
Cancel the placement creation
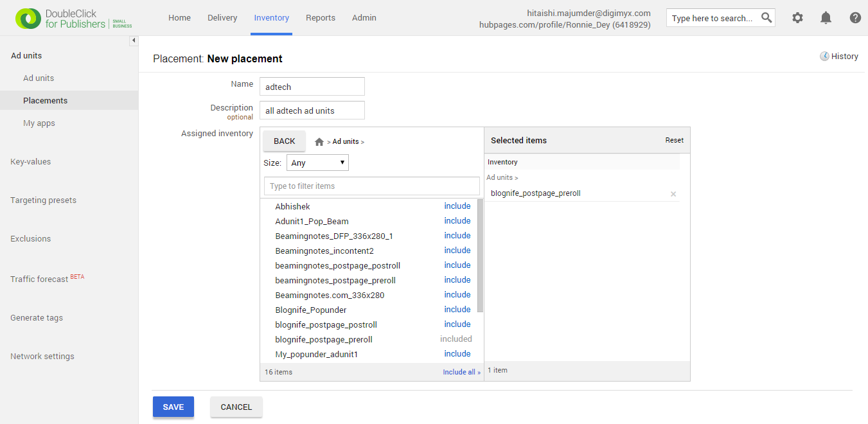[236, 407]
